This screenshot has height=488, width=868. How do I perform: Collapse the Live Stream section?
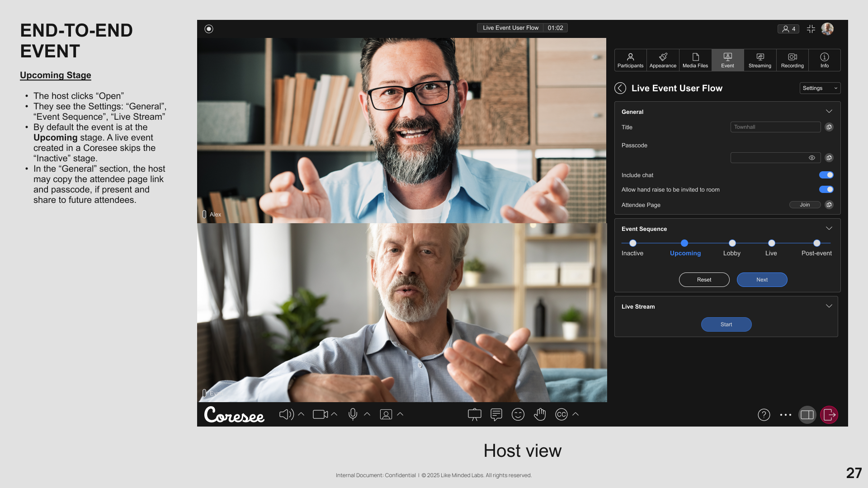[x=829, y=306]
